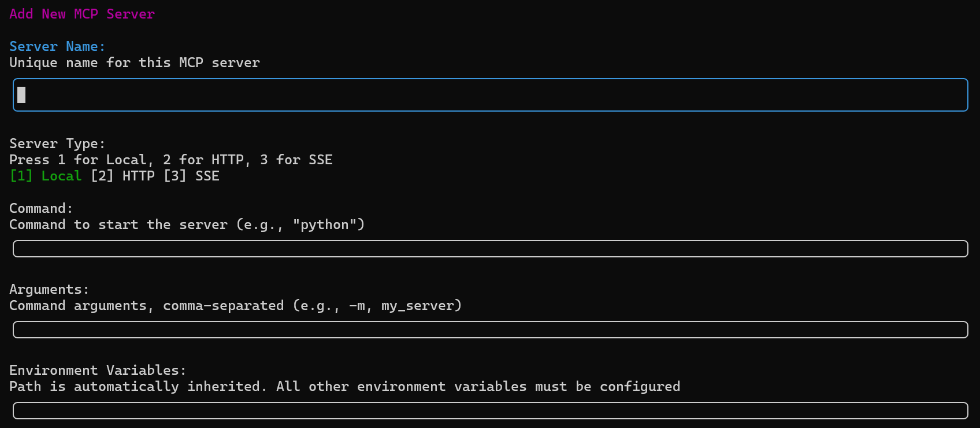Select the [1] Local server type
The width and height of the screenshot is (980, 428).
tap(46, 176)
